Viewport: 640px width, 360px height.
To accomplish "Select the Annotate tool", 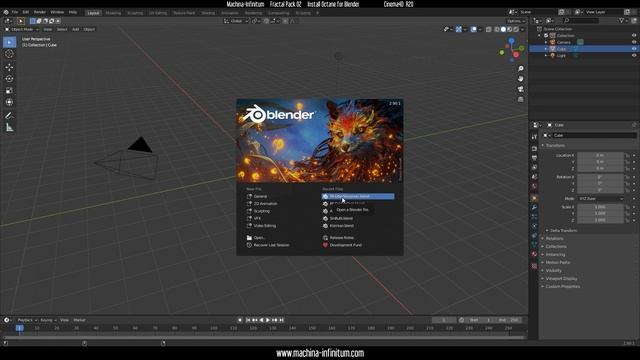I will pos(9,116).
